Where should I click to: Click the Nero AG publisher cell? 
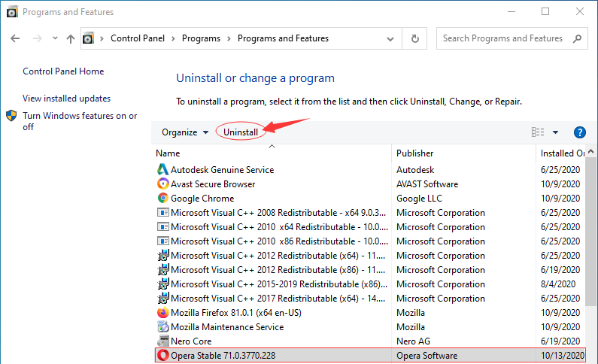pyautogui.click(x=414, y=341)
